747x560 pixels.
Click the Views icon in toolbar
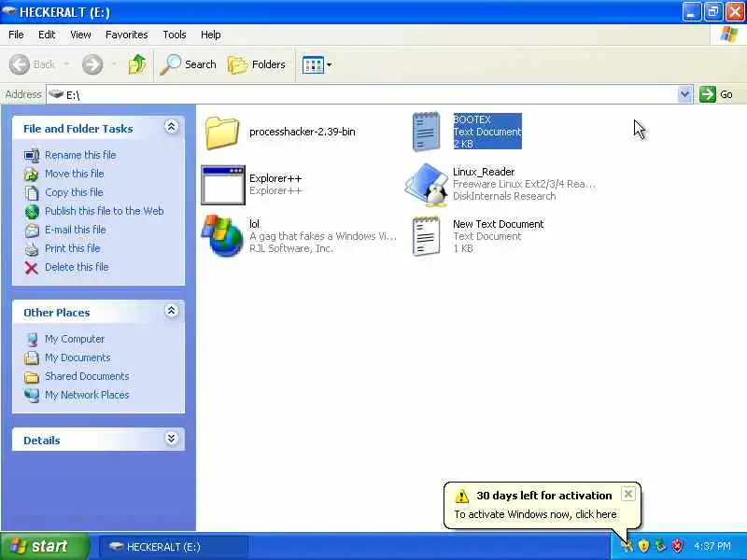313,64
